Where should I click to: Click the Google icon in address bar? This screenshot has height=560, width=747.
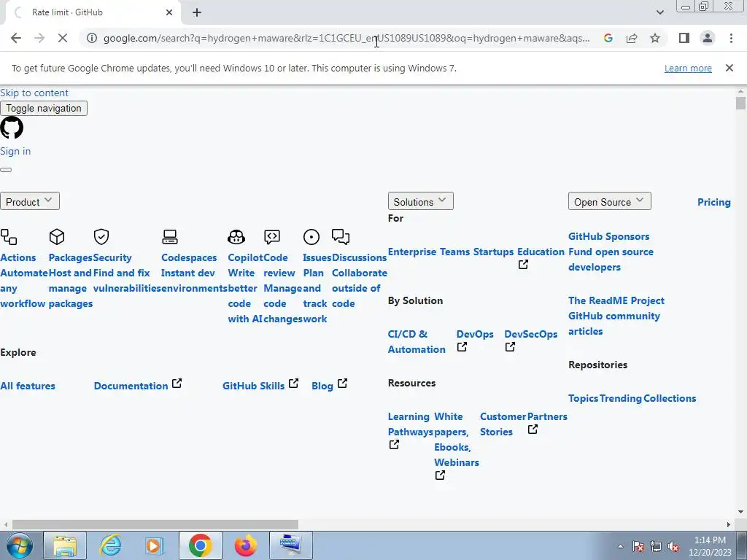tap(608, 38)
